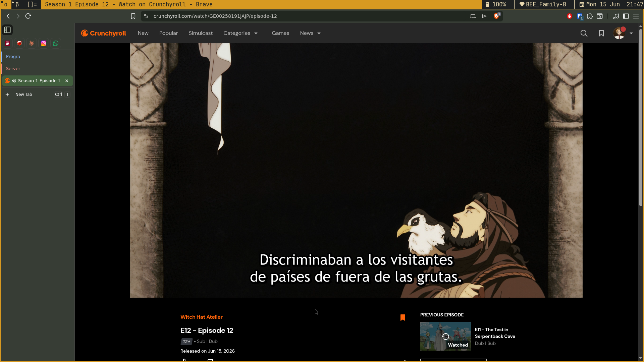Open Brave Shields lion icon
The height and width of the screenshot is (362, 644).
(x=497, y=16)
